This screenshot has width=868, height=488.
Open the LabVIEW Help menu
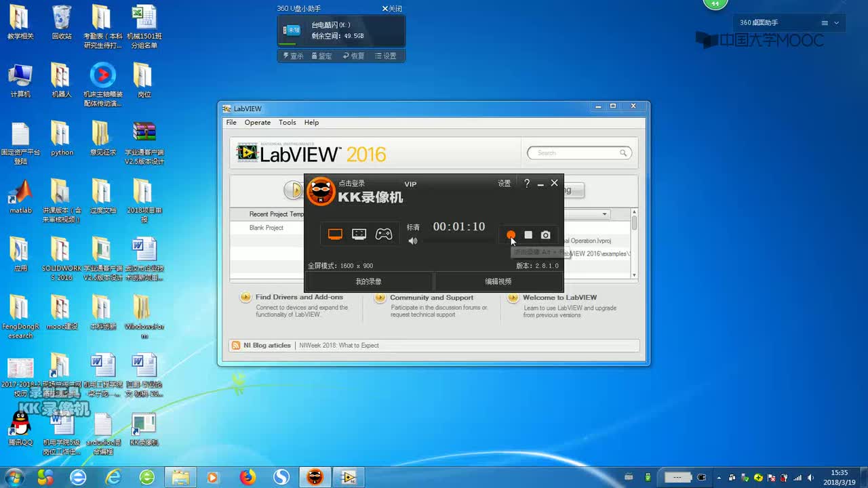tap(311, 123)
